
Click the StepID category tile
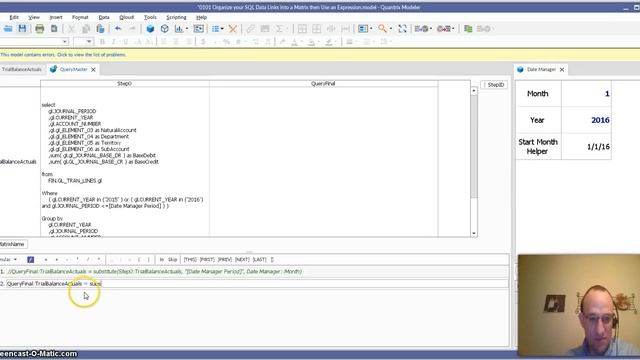[x=494, y=85]
